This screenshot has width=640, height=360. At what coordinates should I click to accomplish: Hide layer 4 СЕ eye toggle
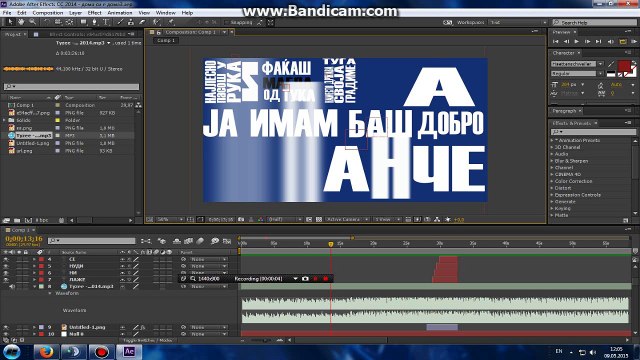pos(6,259)
